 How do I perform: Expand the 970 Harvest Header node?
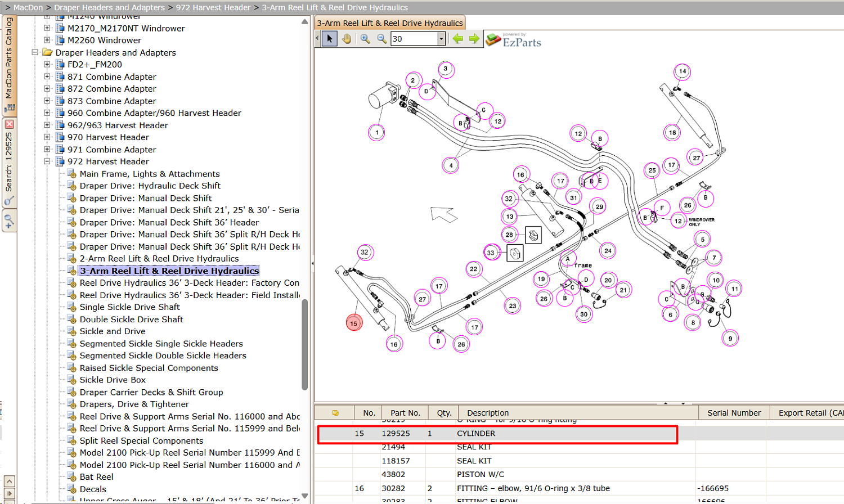pyautogui.click(x=47, y=137)
